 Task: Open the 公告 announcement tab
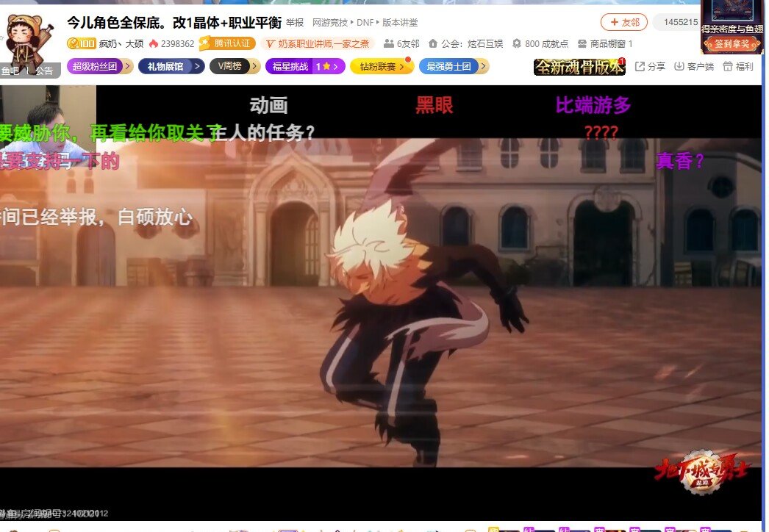[44, 71]
